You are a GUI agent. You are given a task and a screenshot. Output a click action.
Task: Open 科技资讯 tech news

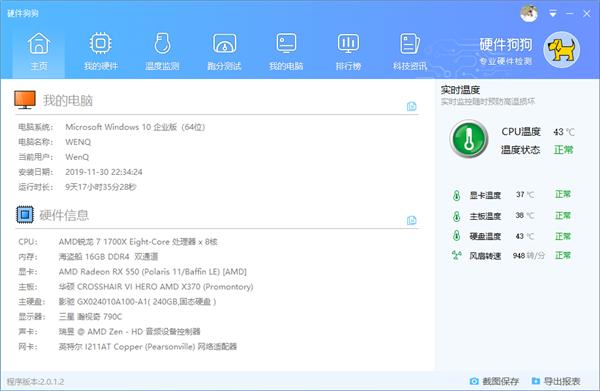[x=410, y=52]
